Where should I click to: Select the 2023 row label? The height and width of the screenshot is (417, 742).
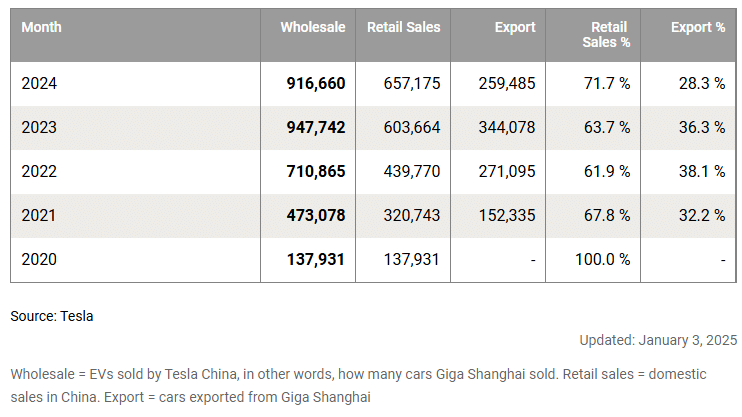pyautogui.click(x=39, y=128)
